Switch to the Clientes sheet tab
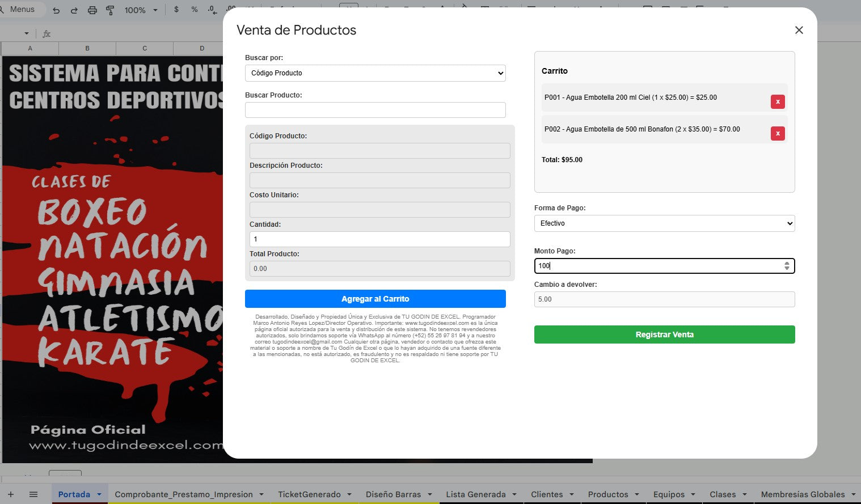Image resolution: width=861 pixels, height=504 pixels. click(x=547, y=494)
